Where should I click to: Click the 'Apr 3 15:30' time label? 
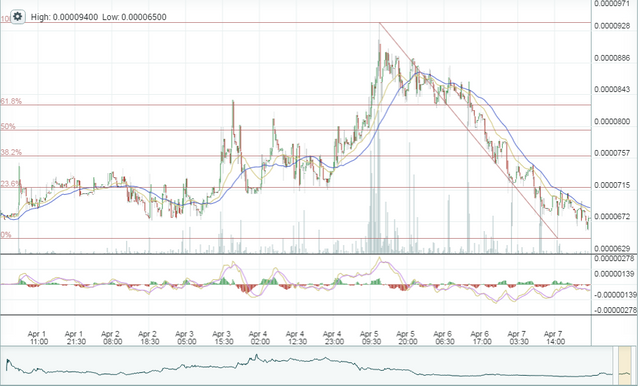pos(222,337)
